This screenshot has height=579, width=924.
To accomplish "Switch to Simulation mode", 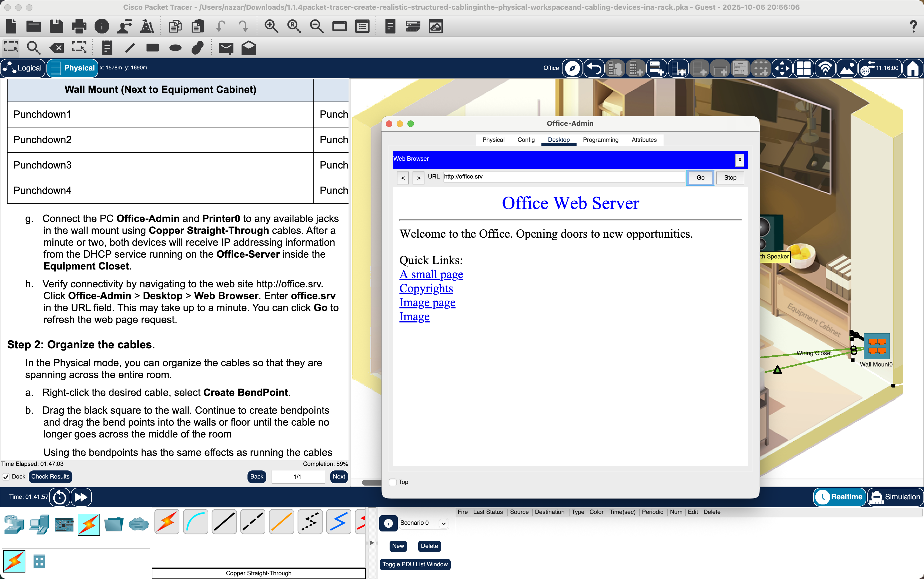I will point(895,497).
